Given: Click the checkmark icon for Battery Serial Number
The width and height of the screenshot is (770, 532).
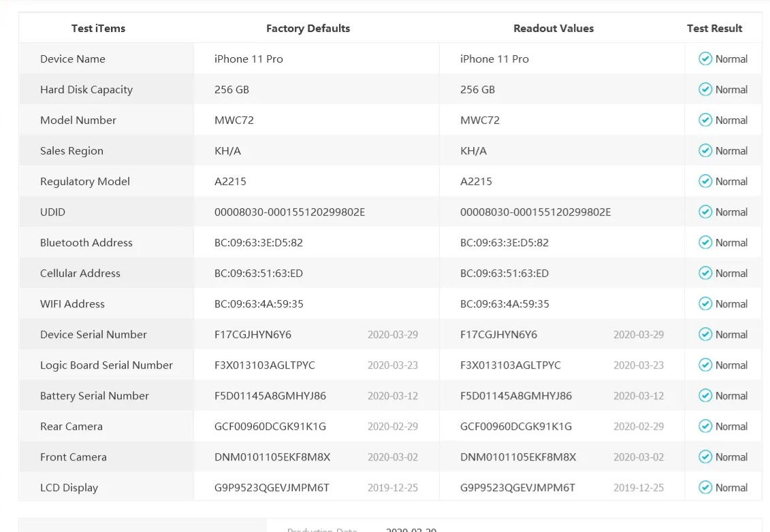Looking at the screenshot, I should [x=705, y=396].
